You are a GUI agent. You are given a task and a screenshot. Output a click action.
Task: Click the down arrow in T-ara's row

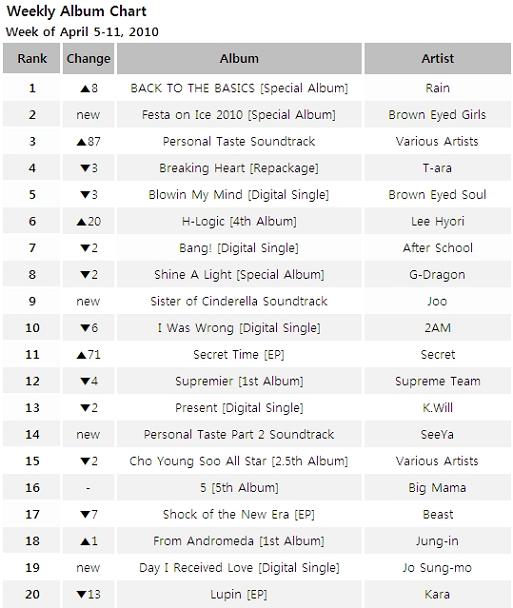coord(85,168)
